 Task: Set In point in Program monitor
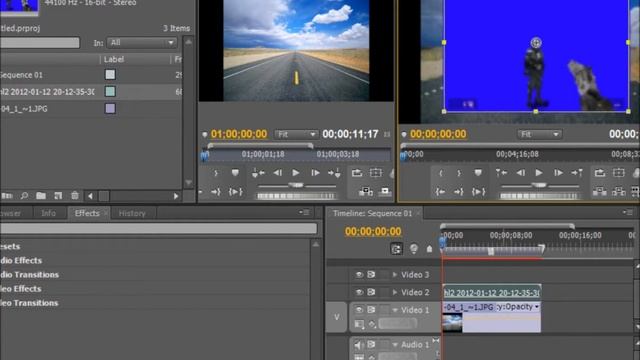coord(440,173)
